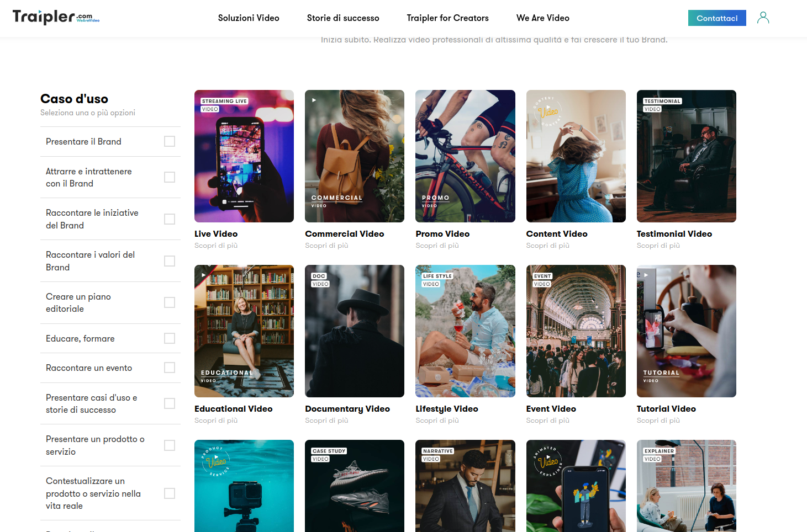807x532 pixels.
Task: Open the user account icon
Action: click(763, 18)
